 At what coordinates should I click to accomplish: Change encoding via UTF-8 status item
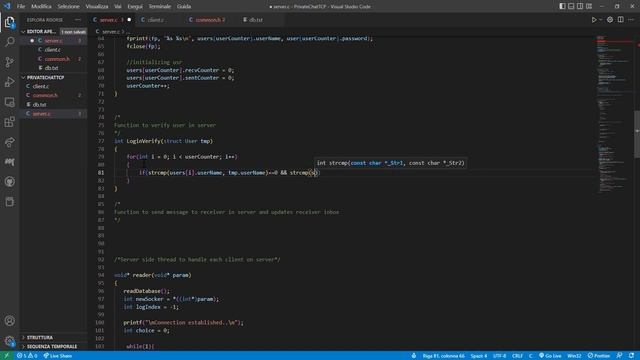click(500, 356)
